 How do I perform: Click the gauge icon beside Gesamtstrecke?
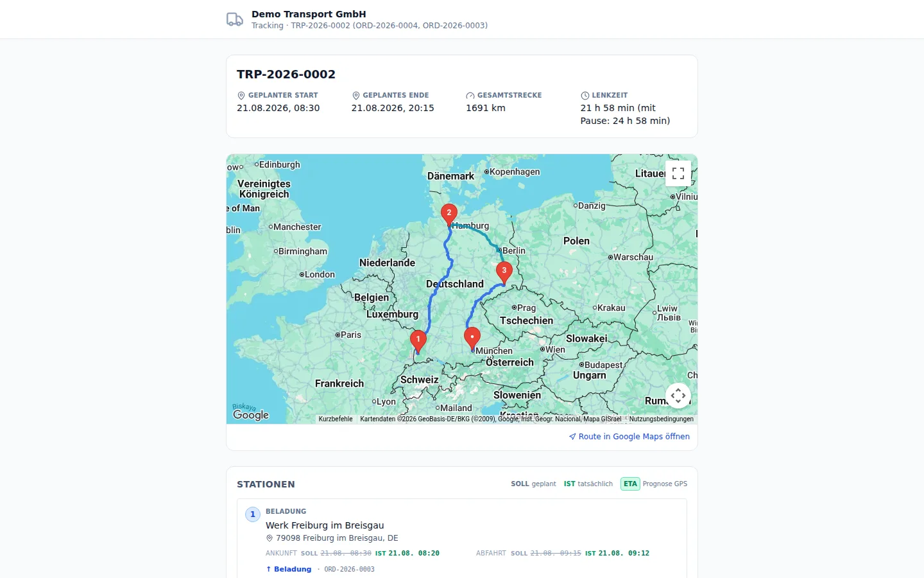click(470, 96)
